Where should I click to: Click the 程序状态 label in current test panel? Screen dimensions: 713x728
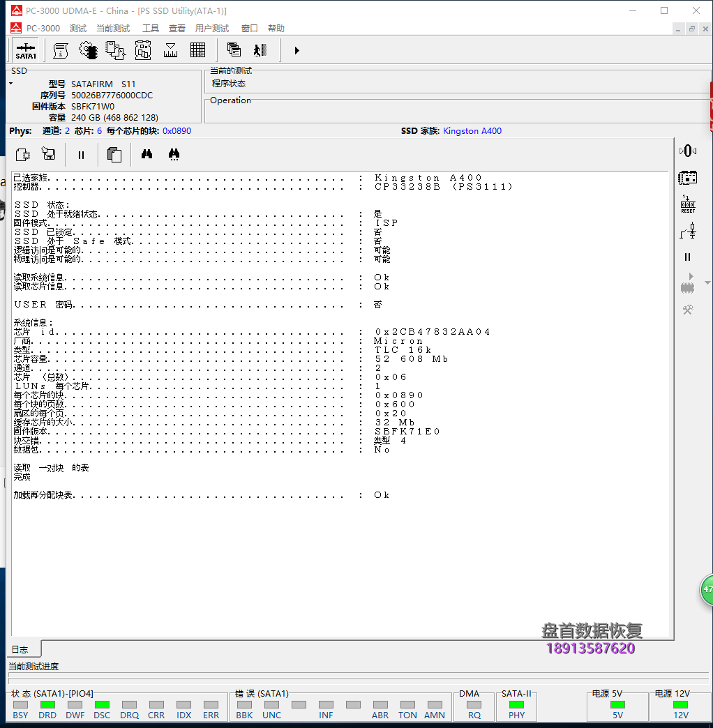click(229, 84)
